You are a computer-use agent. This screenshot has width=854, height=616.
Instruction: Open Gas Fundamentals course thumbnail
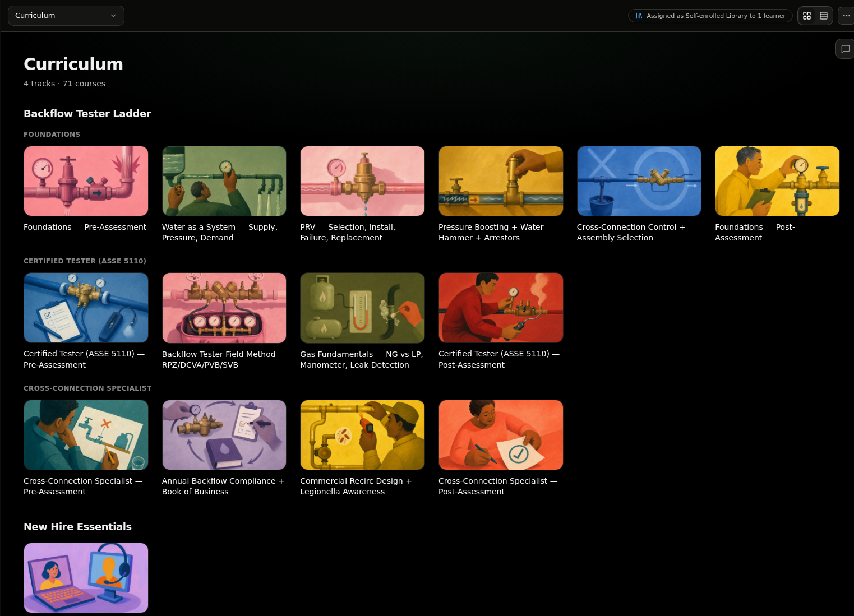(362, 308)
